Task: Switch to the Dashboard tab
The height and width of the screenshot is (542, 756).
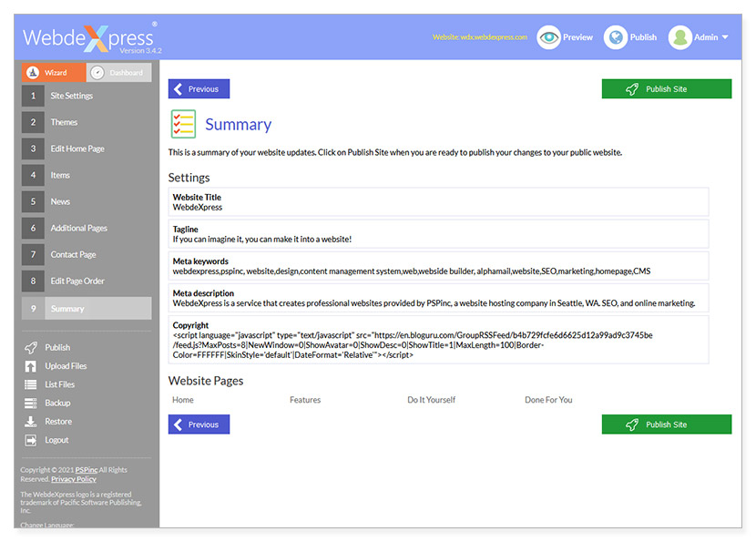Action: (119, 72)
